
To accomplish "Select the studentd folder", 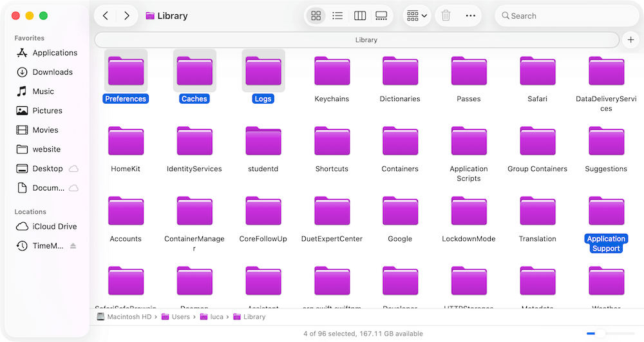I will pos(263,148).
